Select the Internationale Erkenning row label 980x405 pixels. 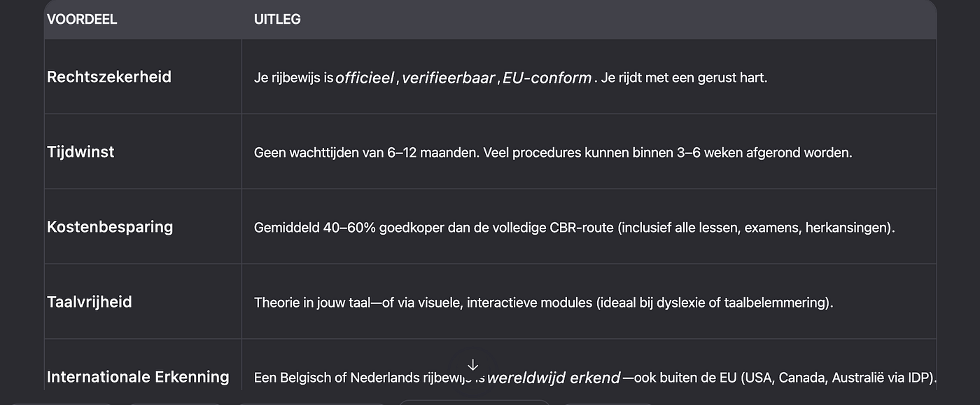pyautogui.click(x=138, y=377)
